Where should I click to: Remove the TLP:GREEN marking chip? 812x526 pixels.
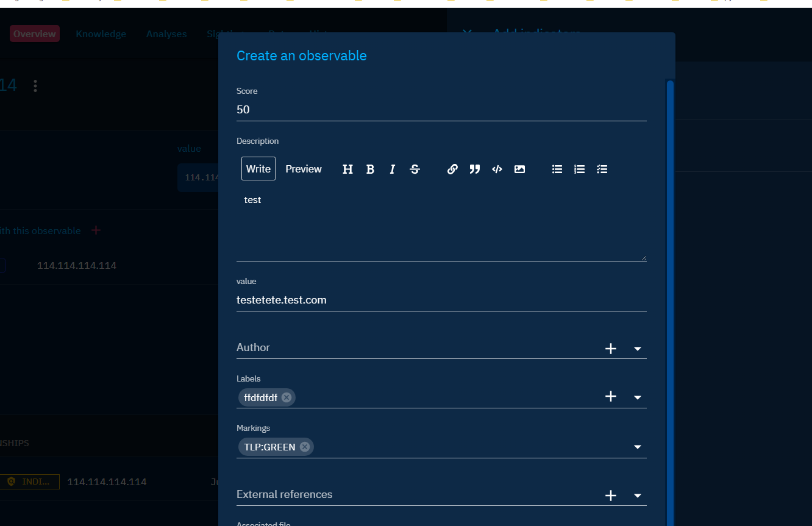(x=304, y=446)
